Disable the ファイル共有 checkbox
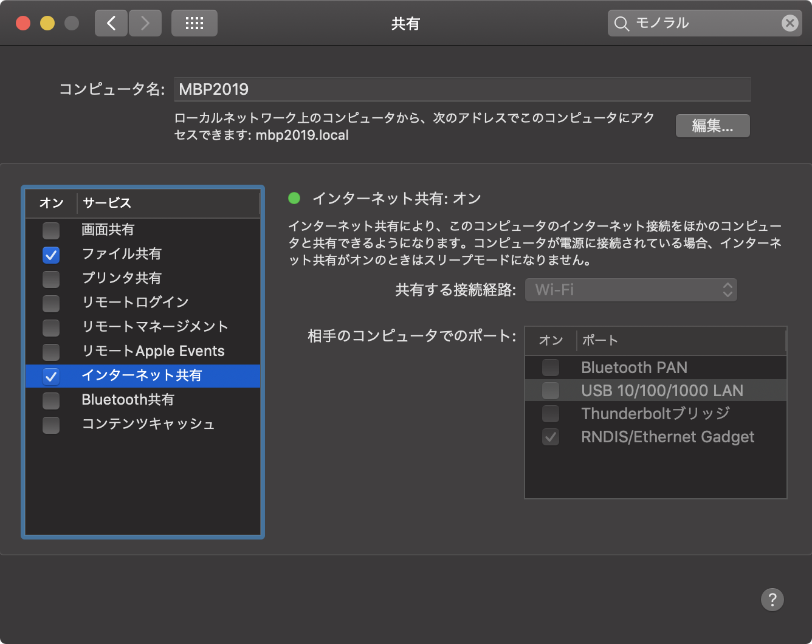The height and width of the screenshot is (644, 812). pyautogui.click(x=51, y=255)
